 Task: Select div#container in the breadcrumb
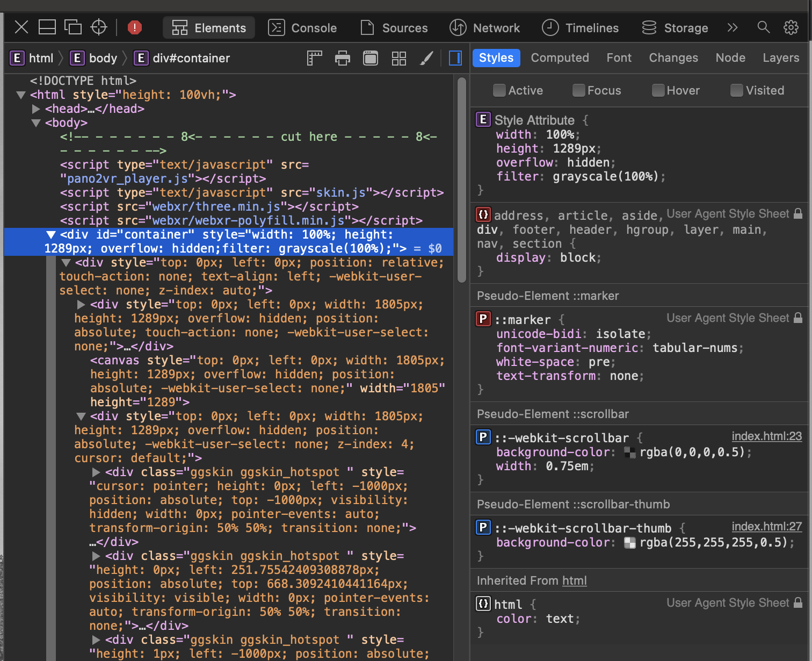tap(182, 58)
